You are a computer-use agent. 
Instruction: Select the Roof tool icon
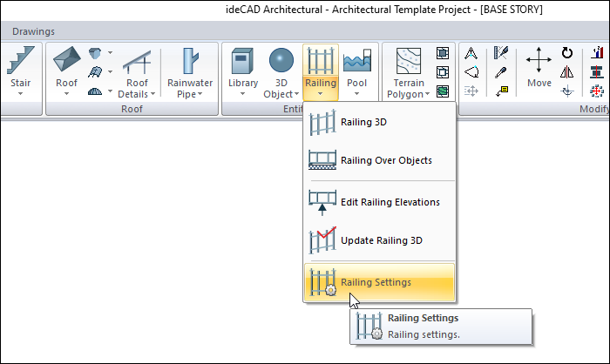coord(66,62)
